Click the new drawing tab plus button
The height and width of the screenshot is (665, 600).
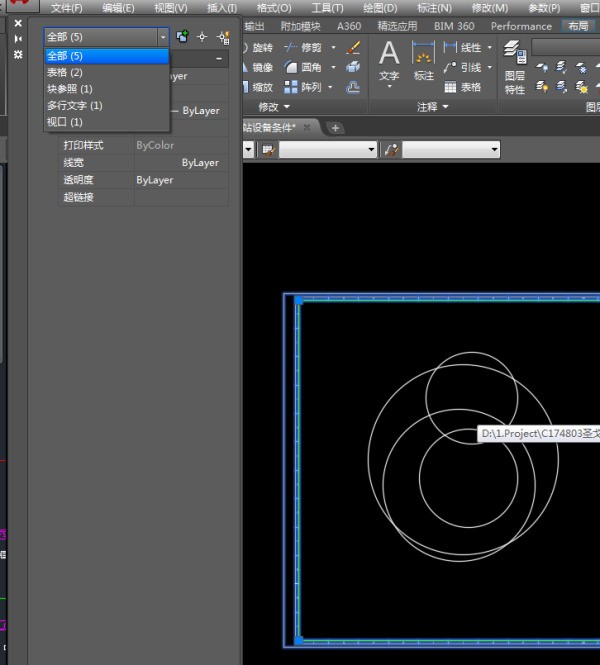point(335,127)
